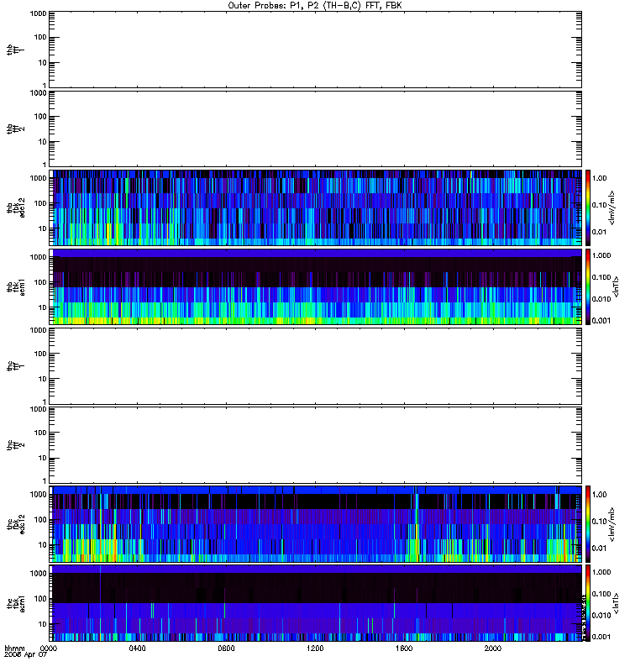This screenshot has height=672, width=630.
Task: Click the <|mV/m|> unit label beside thc edc12 color bar
Action: pyautogui.click(x=612, y=524)
